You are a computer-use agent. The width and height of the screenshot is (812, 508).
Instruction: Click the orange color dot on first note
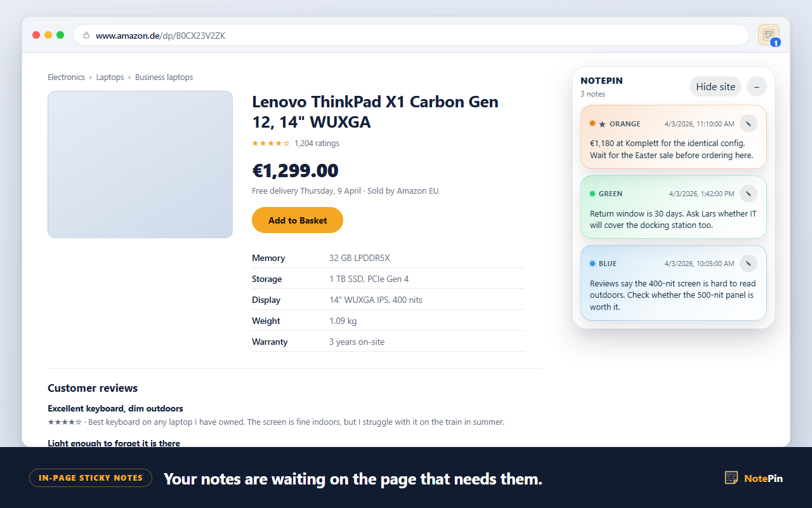(593, 124)
